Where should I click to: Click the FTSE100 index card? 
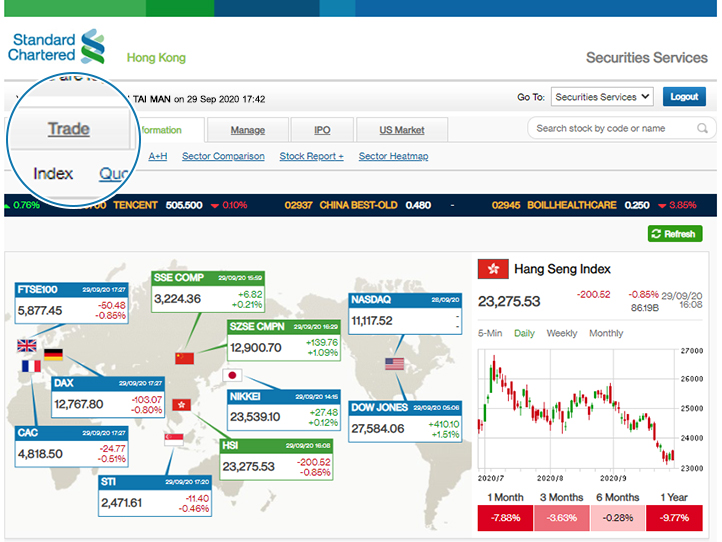[71, 303]
